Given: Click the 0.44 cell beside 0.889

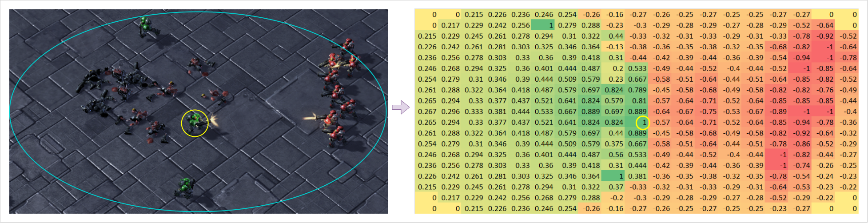Looking at the screenshot, I should coord(613,133).
